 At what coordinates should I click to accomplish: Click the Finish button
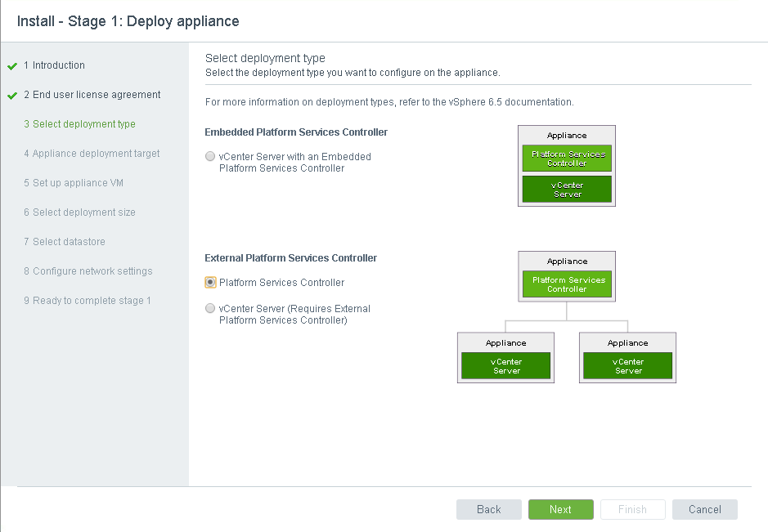click(x=632, y=509)
